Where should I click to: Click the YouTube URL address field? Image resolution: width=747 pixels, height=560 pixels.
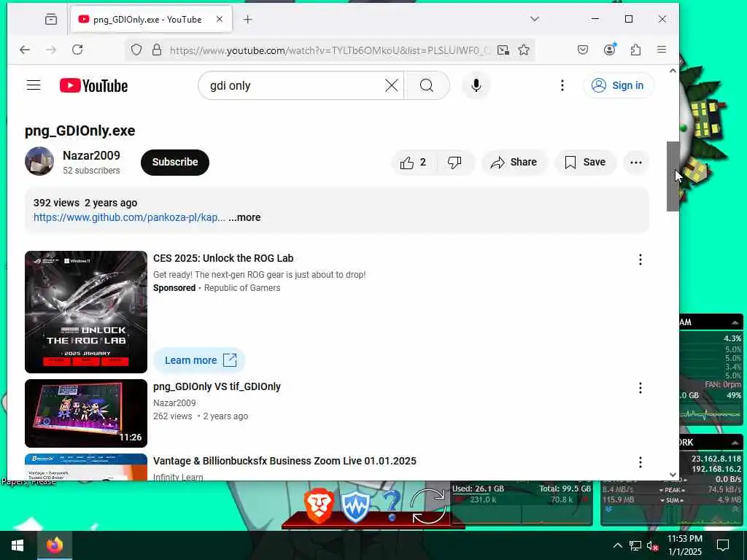329,50
